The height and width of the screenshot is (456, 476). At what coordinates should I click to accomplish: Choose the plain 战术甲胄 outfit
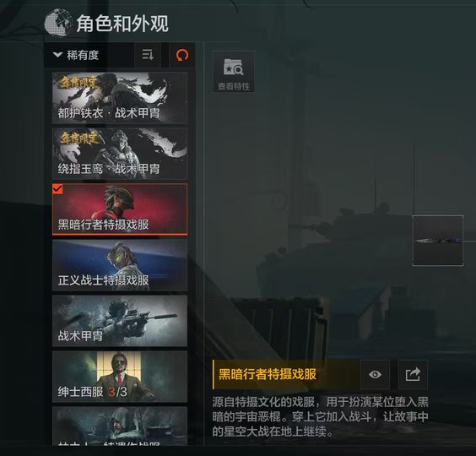pyautogui.click(x=120, y=321)
